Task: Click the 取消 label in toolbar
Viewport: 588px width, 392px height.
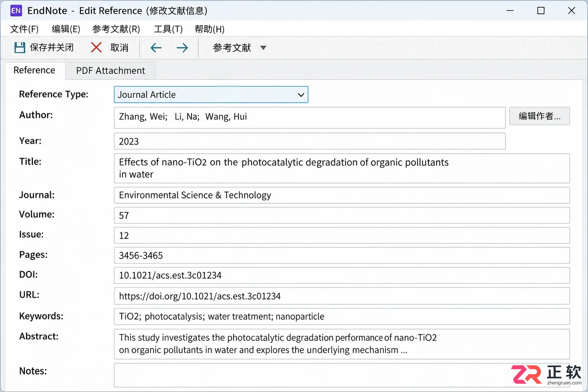Action: (119, 48)
